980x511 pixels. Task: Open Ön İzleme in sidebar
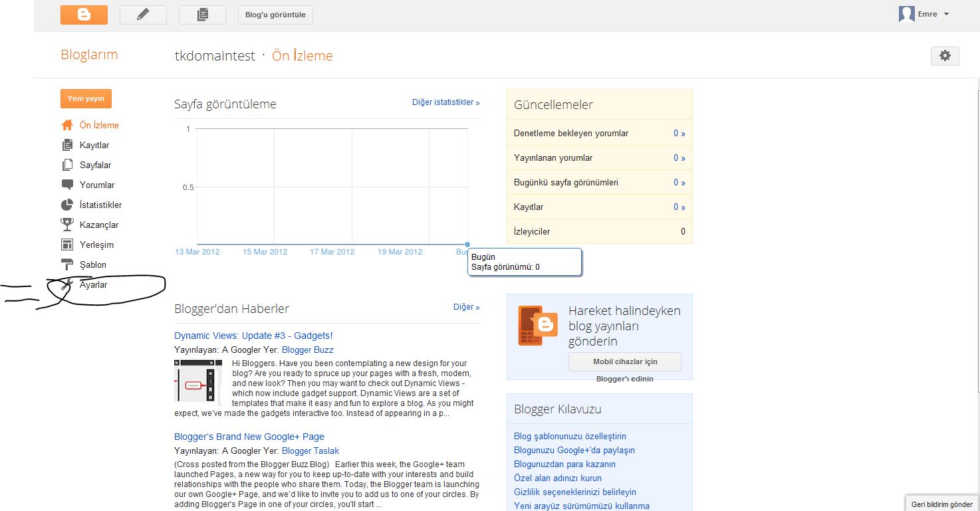99,125
